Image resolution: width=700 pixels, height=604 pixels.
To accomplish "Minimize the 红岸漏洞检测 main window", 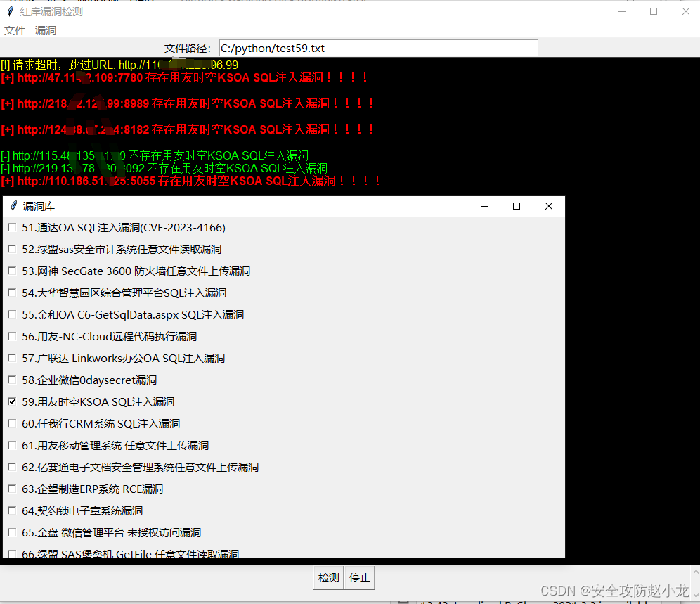I will pos(622,12).
